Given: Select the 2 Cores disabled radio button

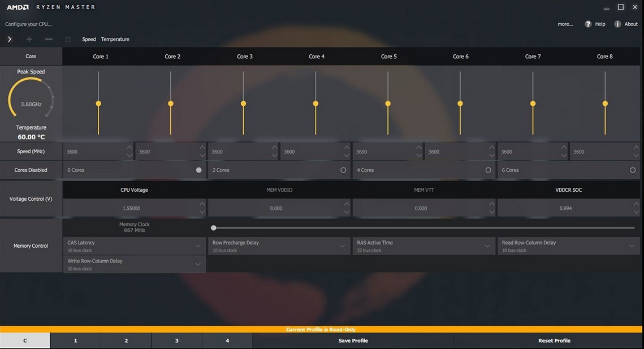Looking at the screenshot, I should coord(343,170).
